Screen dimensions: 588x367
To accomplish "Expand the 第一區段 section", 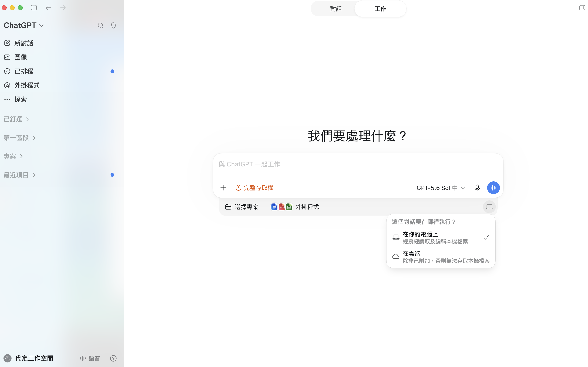I will (x=20, y=138).
